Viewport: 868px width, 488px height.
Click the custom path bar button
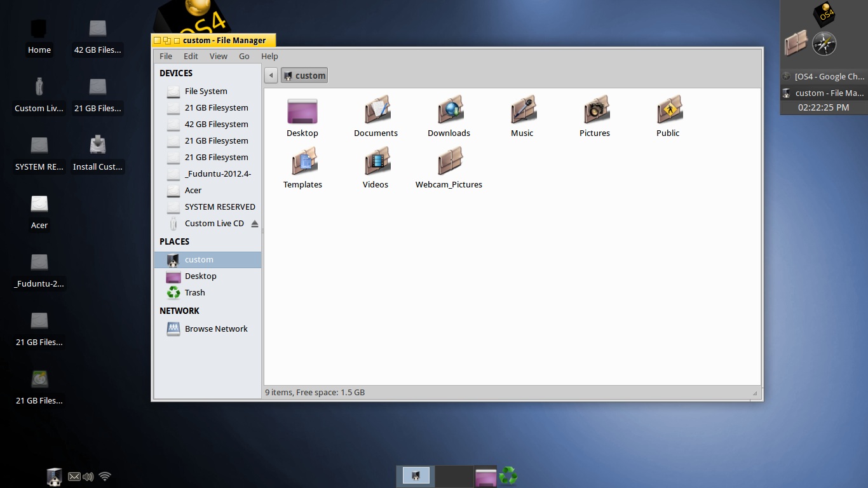304,76
